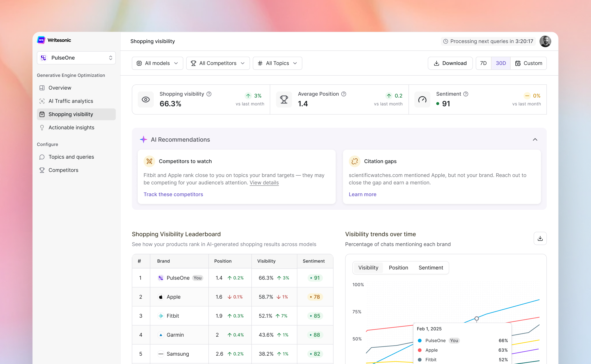Select the 30D time range

(501, 63)
